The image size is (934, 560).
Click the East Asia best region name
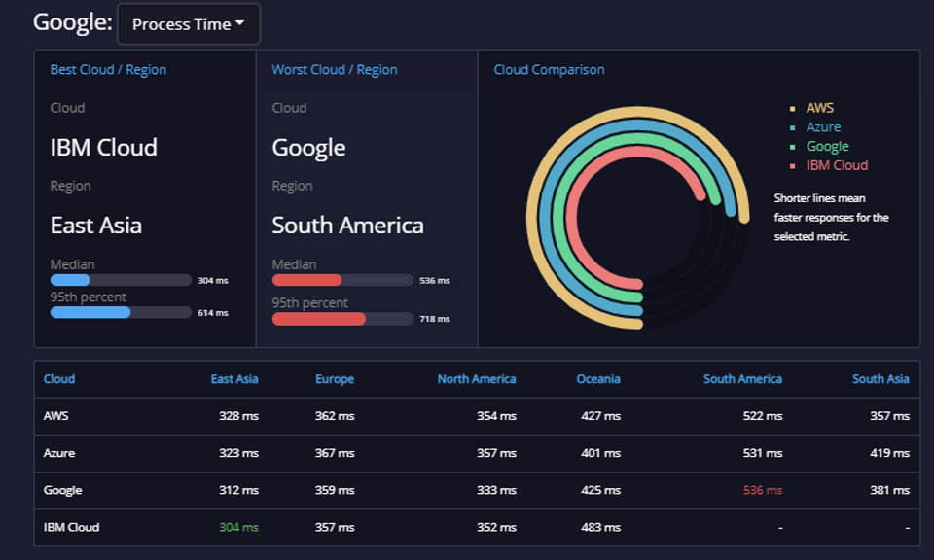click(x=96, y=226)
